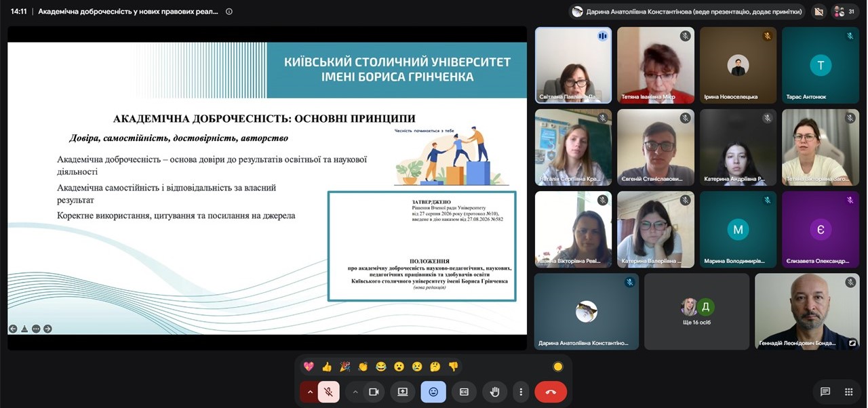Click the crossed-out media icon in top bar
This screenshot has height=408, width=868.
(x=818, y=12)
